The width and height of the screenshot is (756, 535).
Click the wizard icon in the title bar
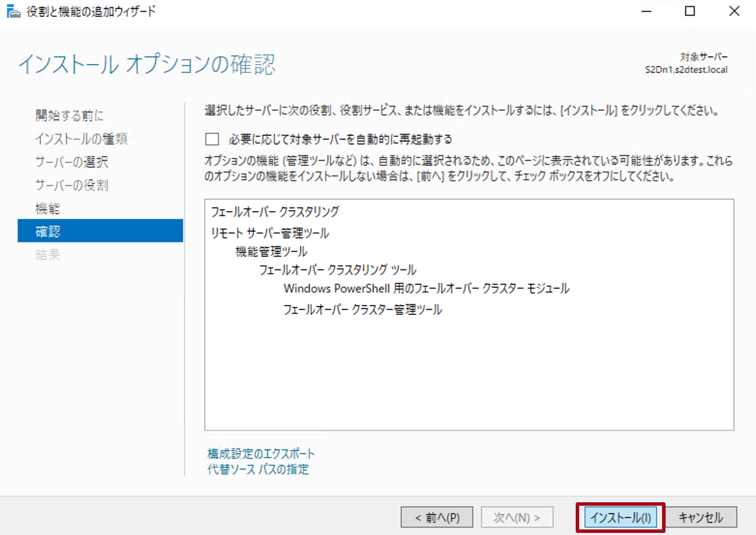coord(13,11)
